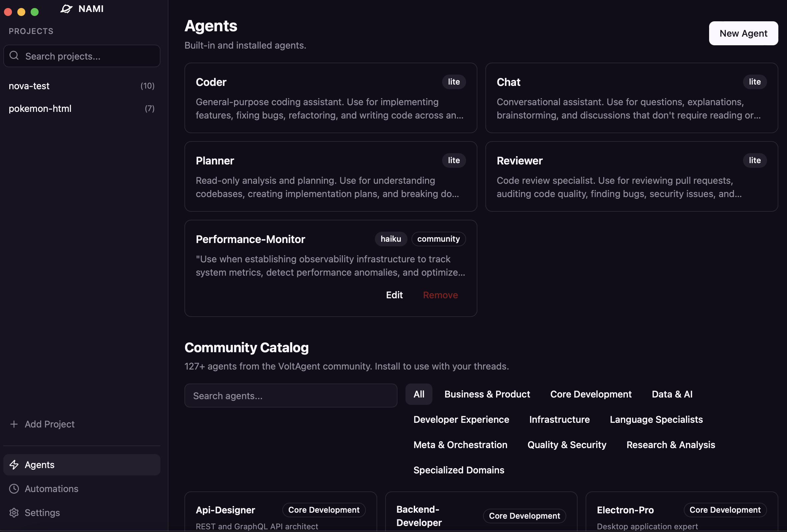Show the Language Specialists category
This screenshot has height=532, width=787.
[x=656, y=419]
